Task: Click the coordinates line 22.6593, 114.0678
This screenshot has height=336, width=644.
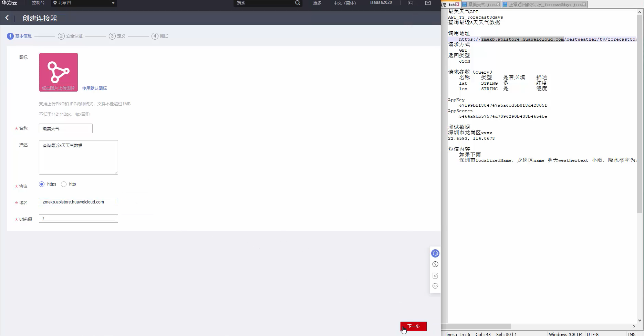Action: pyautogui.click(x=471, y=138)
